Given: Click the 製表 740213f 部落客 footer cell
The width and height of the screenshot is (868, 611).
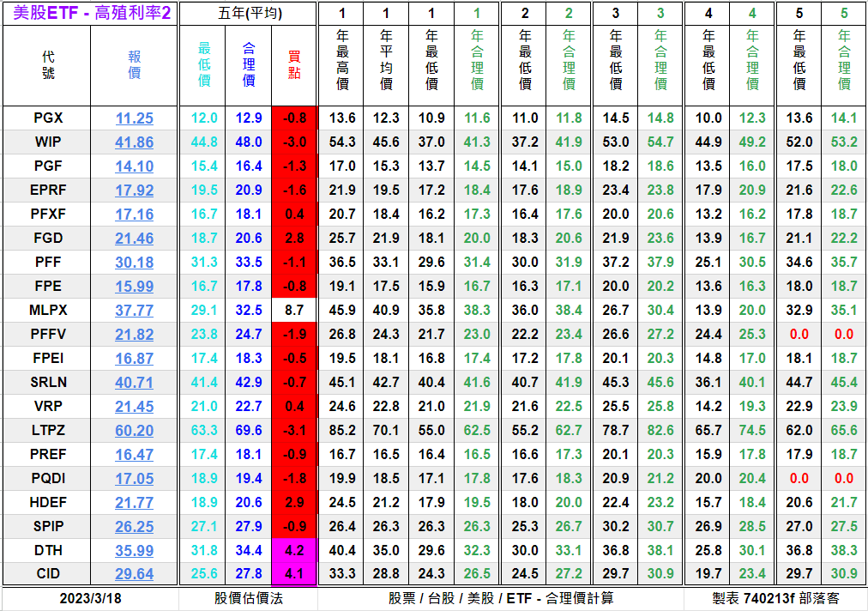Looking at the screenshot, I should tap(775, 599).
